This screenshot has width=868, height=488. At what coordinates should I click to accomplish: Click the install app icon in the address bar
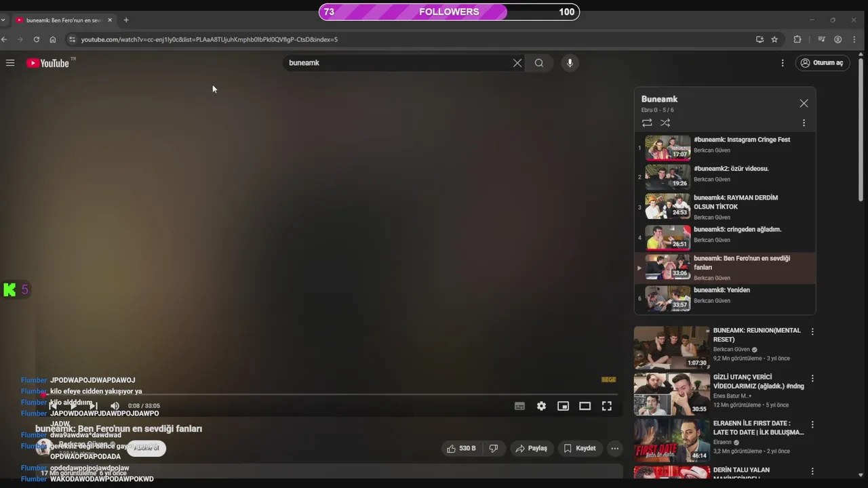click(759, 39)
